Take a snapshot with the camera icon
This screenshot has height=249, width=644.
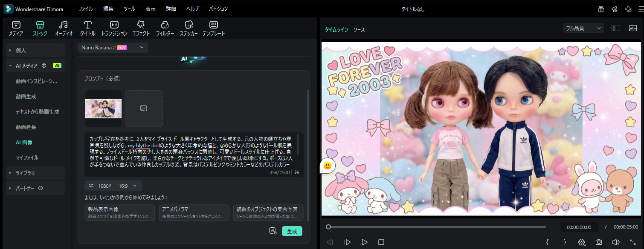tap(599, 242)
